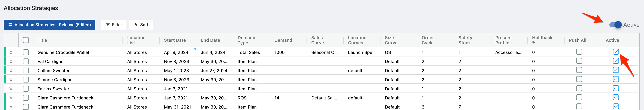
Task: Click the sort arrows icon
Action: (136, 25)
